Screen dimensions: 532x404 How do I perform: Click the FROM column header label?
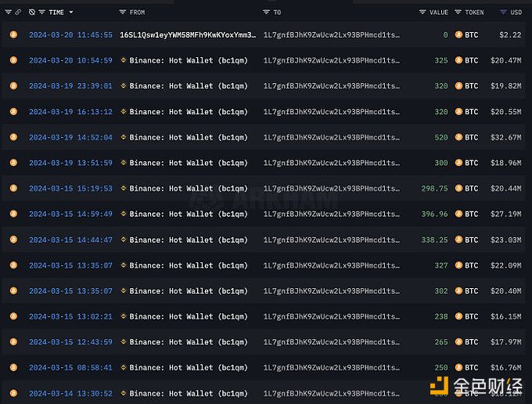click(137, 13)
